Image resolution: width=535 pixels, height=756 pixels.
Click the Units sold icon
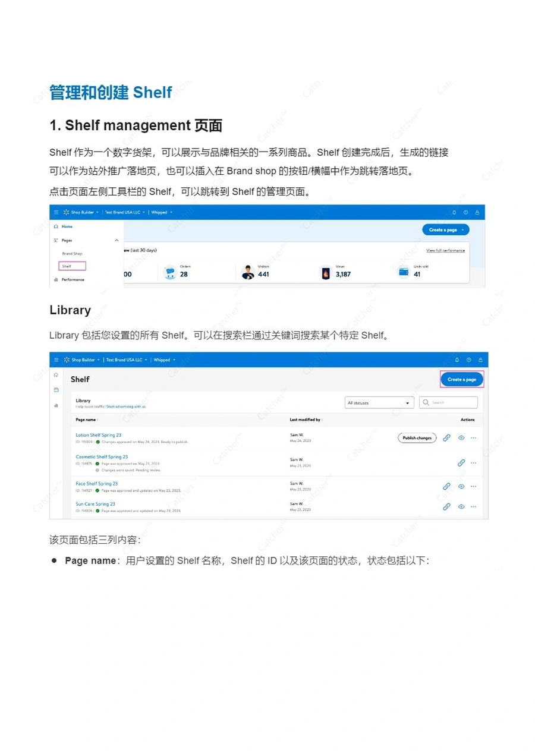coord(404,272)
